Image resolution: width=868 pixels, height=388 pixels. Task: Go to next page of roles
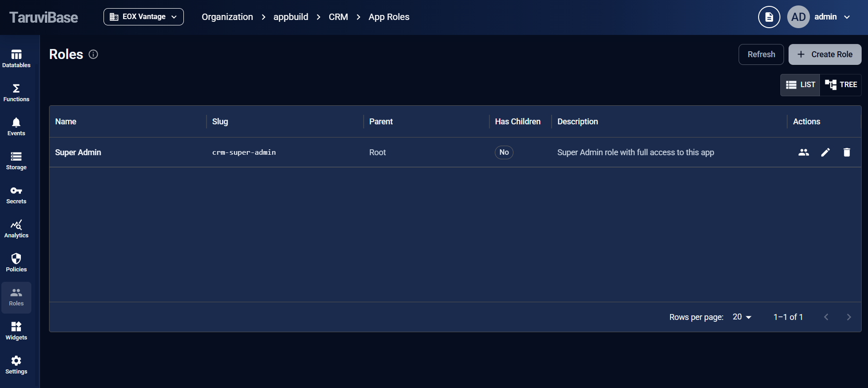849,317
